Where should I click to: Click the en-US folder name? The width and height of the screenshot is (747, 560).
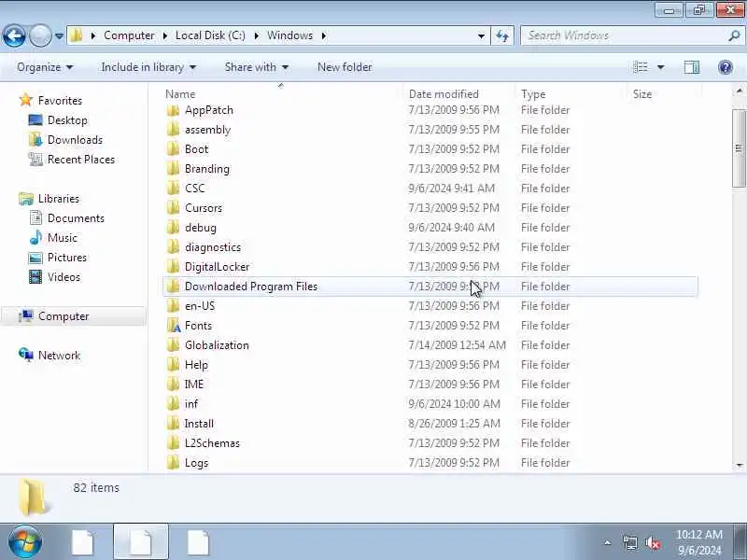click(x=200, y=306)
